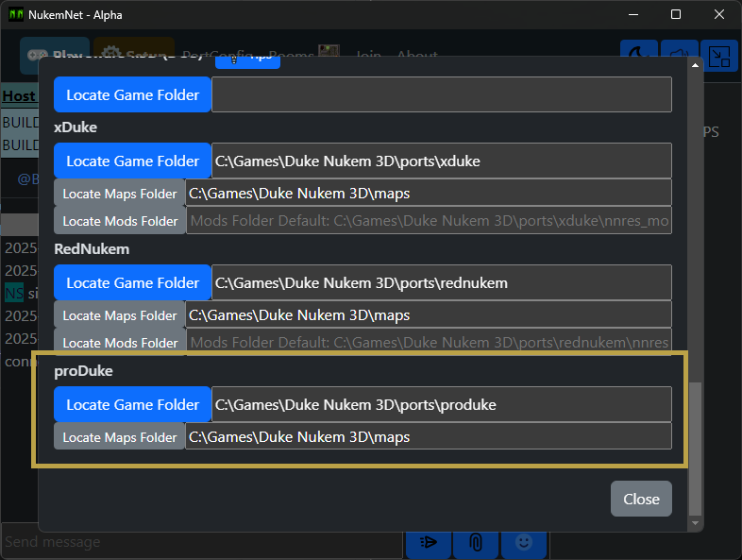Close the port configuration dialog

[x=641, y=499]
